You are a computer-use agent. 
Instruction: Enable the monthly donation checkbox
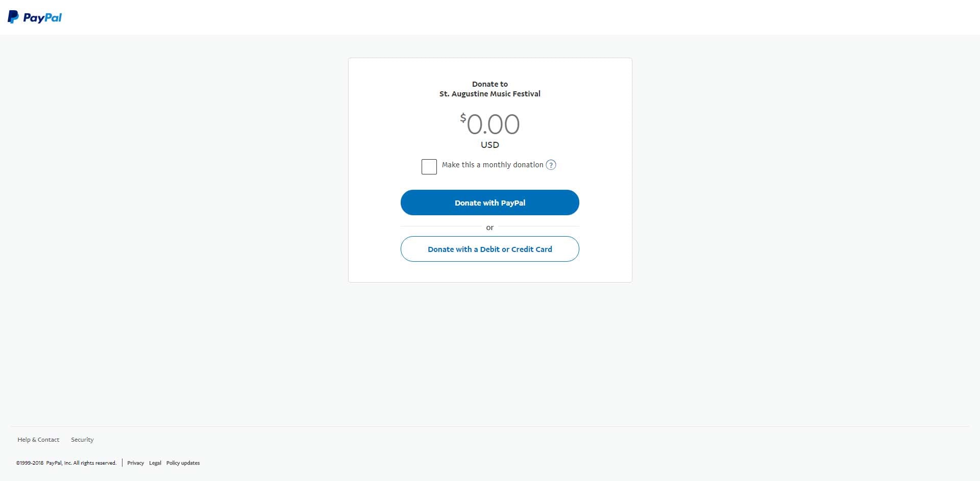[x=429, y=167]
